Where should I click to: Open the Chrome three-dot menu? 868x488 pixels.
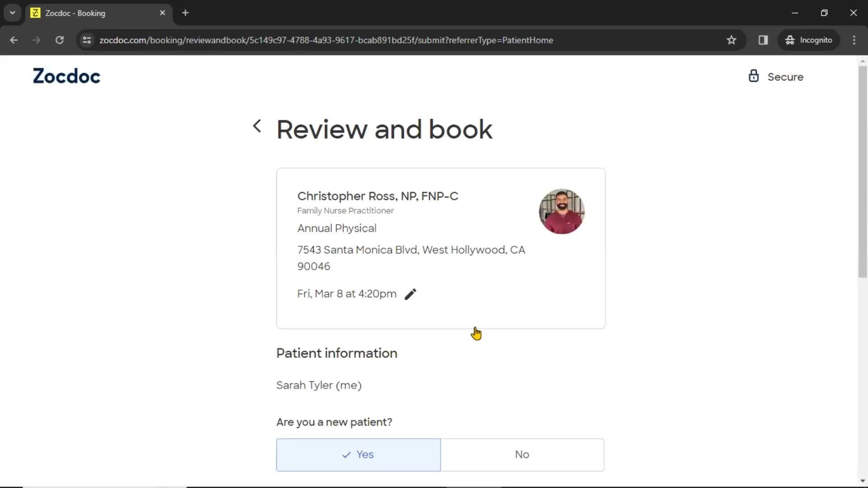point(854,40)
